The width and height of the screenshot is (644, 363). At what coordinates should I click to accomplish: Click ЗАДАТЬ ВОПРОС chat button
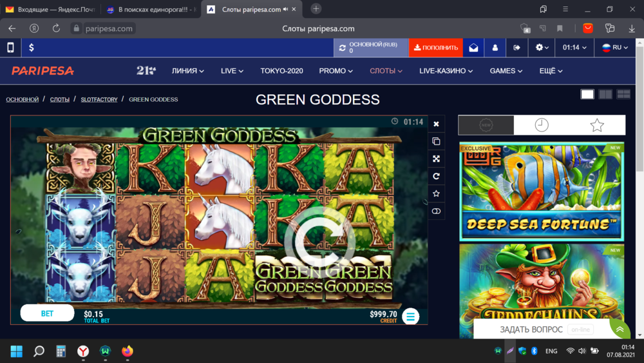coord(531,329)
